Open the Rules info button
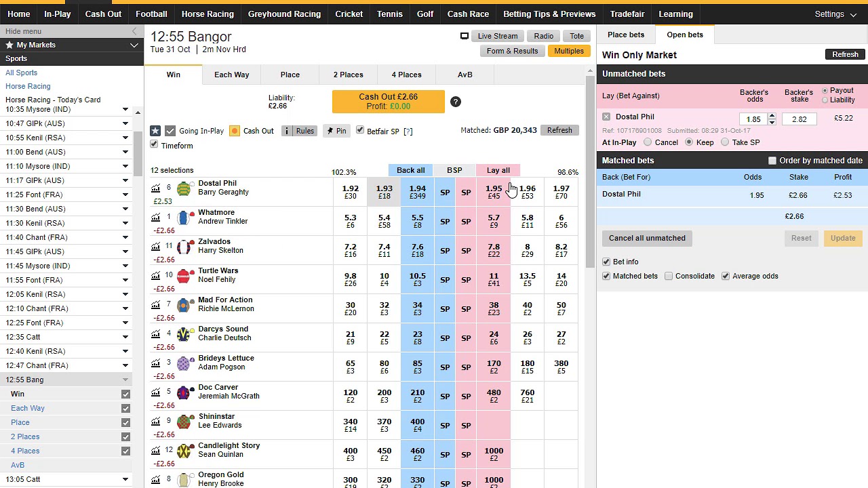 (x=298, y=131)
